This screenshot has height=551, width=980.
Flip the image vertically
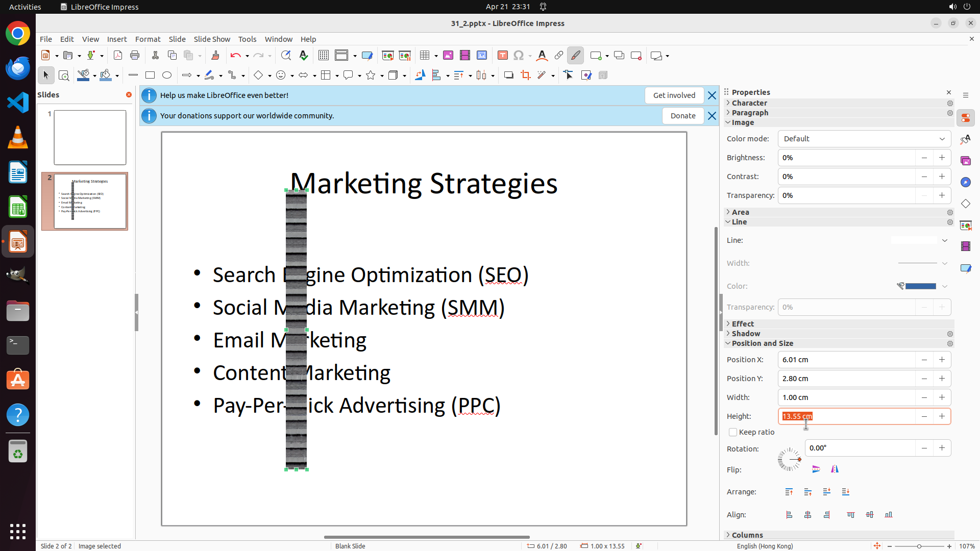point(816,469)
